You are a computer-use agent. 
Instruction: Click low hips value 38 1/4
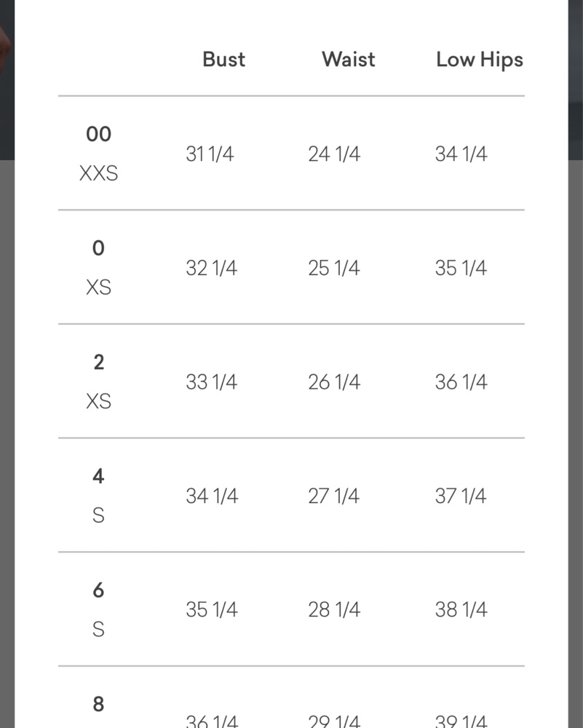coord(461,610)
